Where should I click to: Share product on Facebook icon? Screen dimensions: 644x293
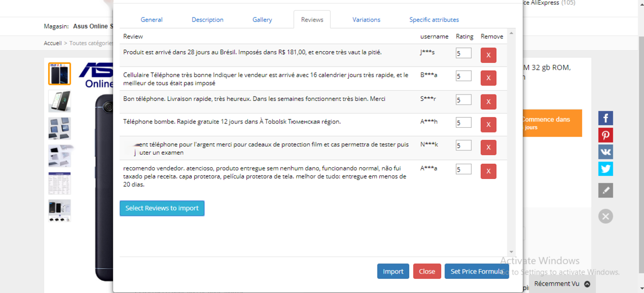(x=605, y=118)
